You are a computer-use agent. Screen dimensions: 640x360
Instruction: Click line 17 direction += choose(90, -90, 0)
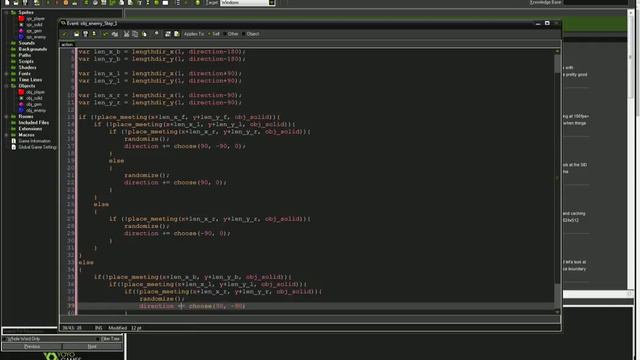coord(185,146)
